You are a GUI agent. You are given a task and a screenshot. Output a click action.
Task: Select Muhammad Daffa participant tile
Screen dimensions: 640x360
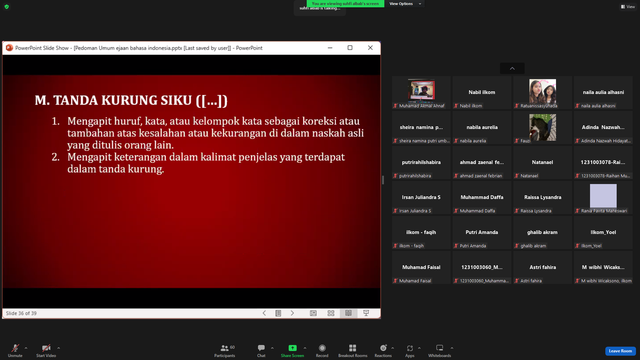click(x=482, y=198)
